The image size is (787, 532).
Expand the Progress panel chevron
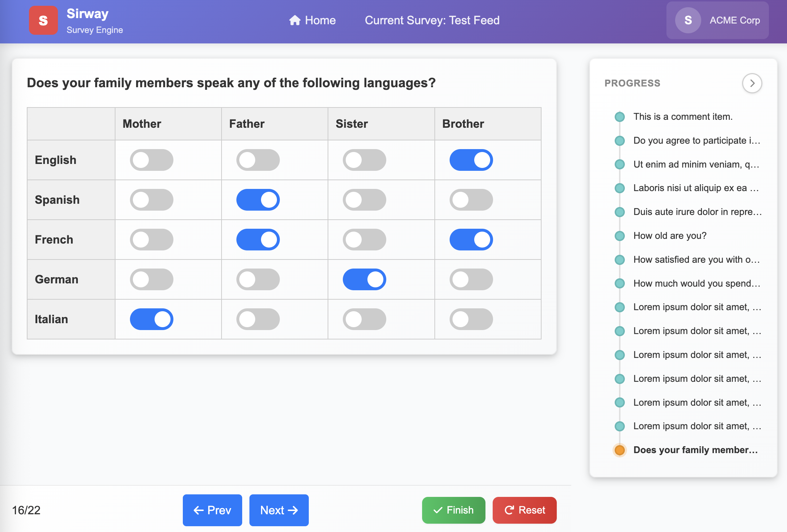(752, 83)
